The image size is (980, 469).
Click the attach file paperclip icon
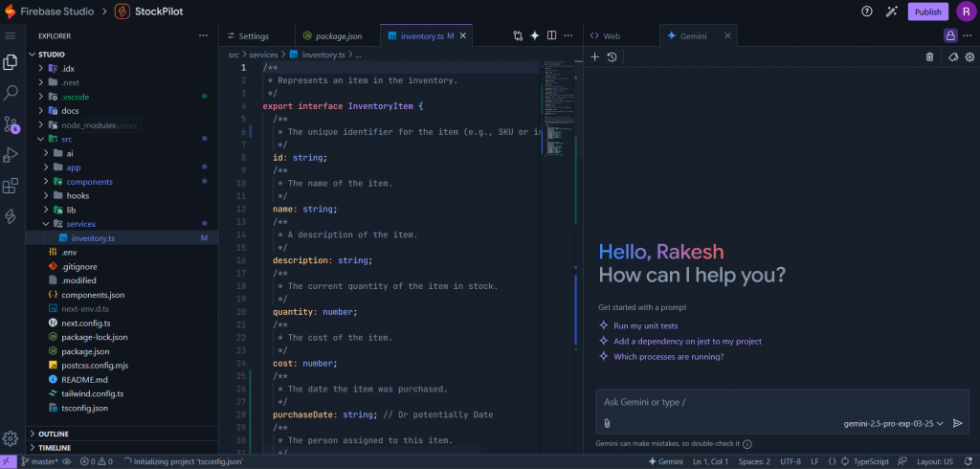pos(606,423)
